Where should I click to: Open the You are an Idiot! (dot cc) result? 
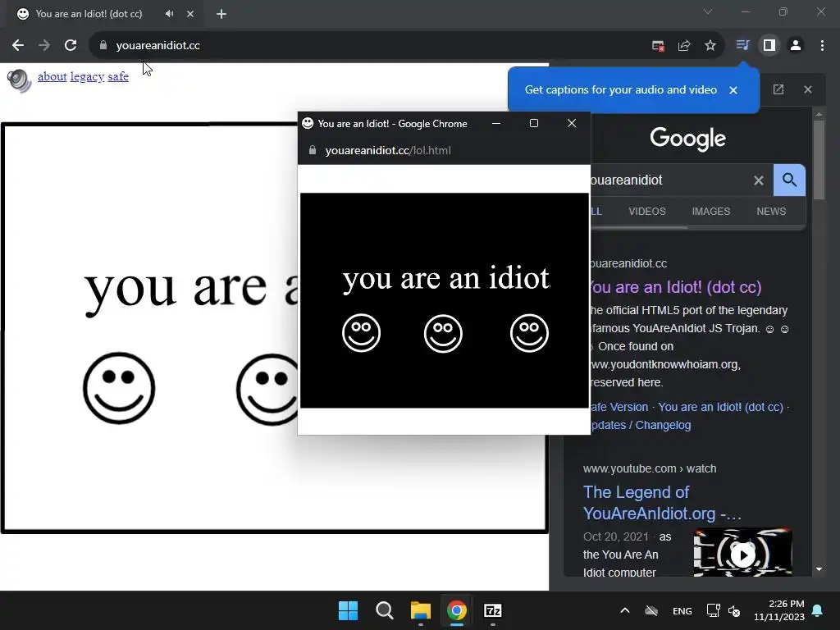coord(676,287)
